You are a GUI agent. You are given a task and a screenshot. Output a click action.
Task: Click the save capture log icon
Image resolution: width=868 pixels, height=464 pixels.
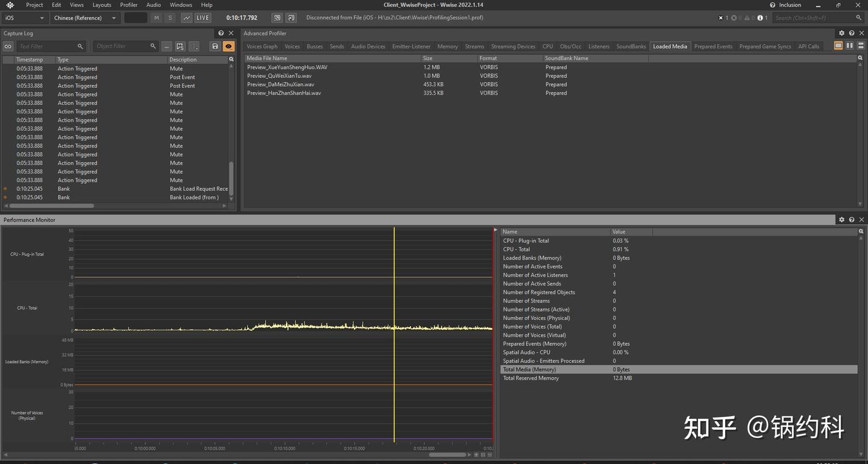click(215, 46)
